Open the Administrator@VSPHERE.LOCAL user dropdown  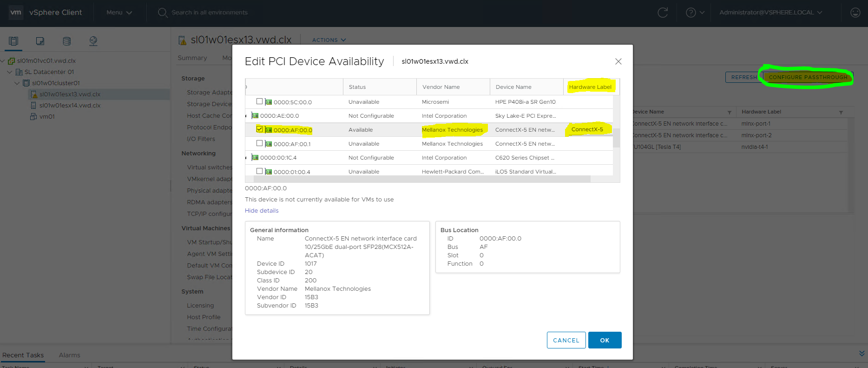coord(771,13)
